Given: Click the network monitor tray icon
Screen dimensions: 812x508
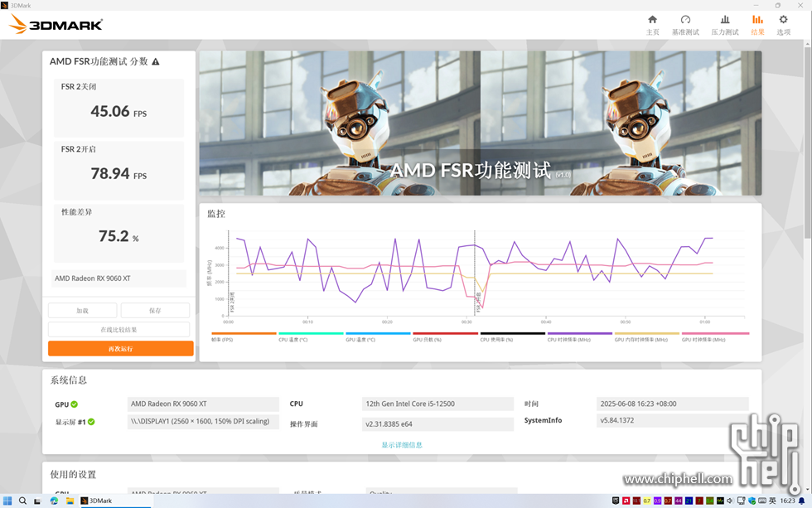Looking at the screenshot, I should [742, 501].
